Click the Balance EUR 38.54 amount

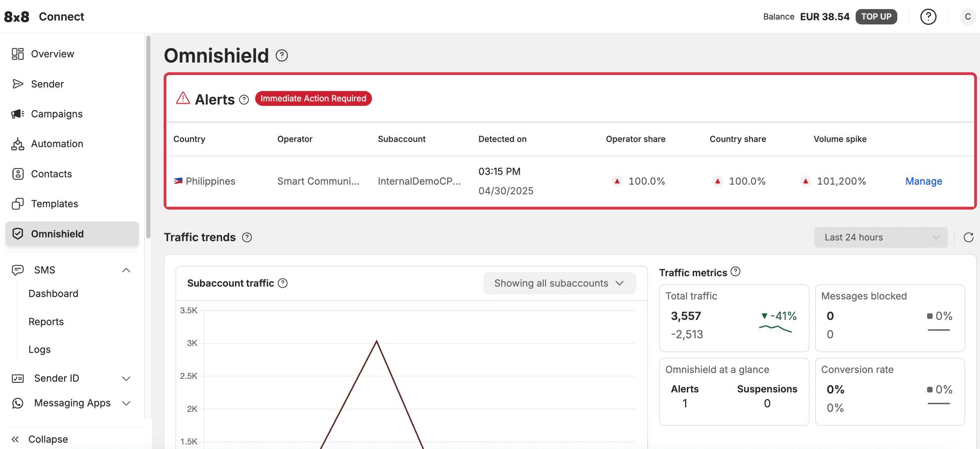tap(824, 17)
